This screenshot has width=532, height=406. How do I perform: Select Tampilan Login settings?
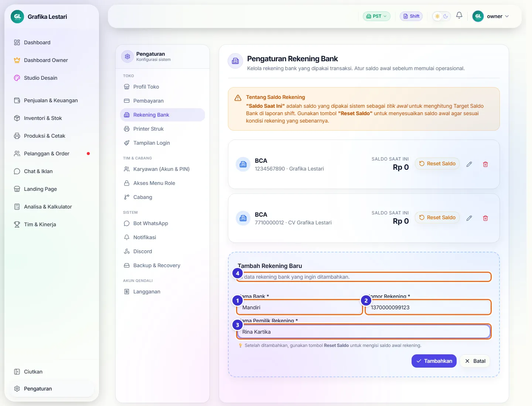[x=163, y=143]
